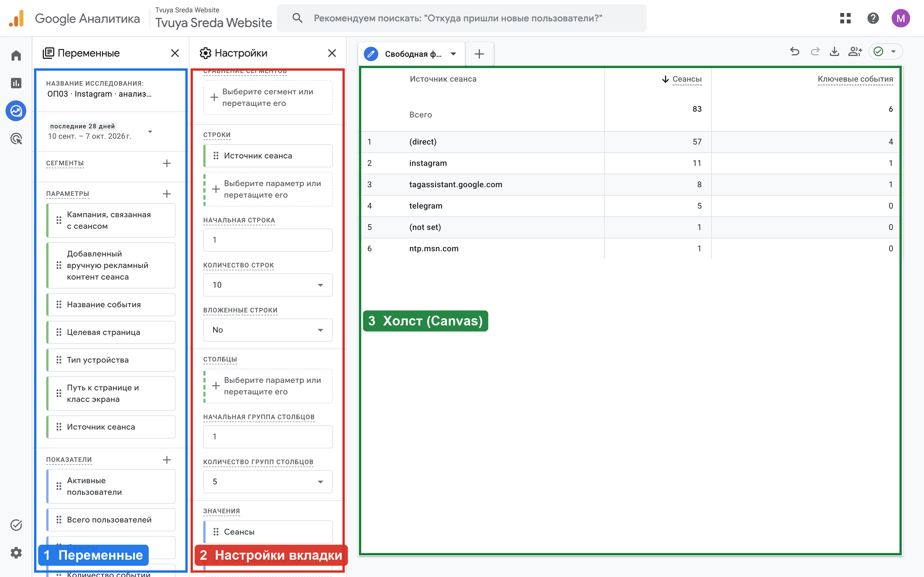Share exploration via add-person icon
Viewport: 924px width, 577px height.
pyautogui.click(x=855, y=52)
